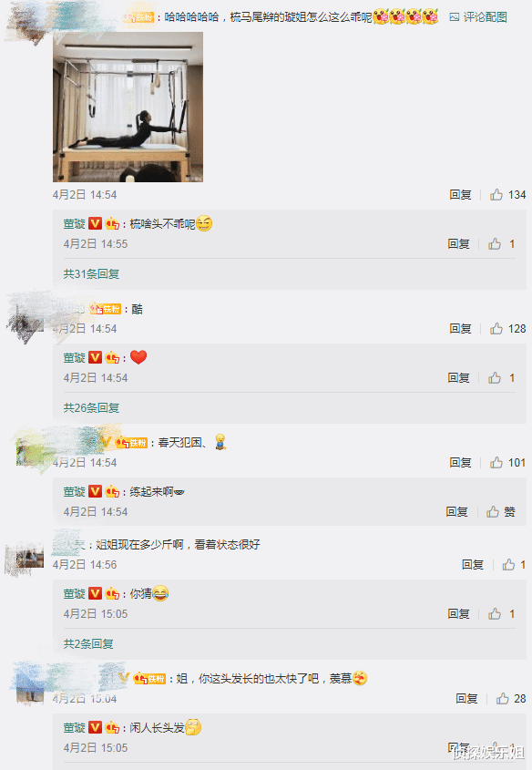Reply to the 酷 comment

click(x=460, y=329)
